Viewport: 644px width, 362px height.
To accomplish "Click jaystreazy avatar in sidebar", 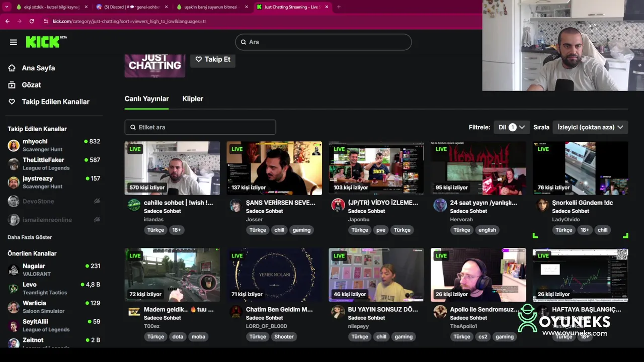I will click(x=14, y=183).
